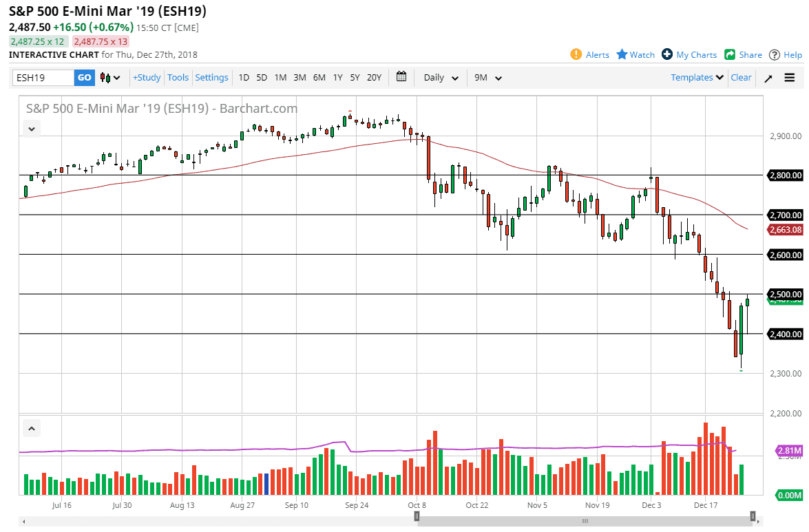Click the expand-chart arrow icon
The width and height of the screenshot is (809, 532).
768,78
